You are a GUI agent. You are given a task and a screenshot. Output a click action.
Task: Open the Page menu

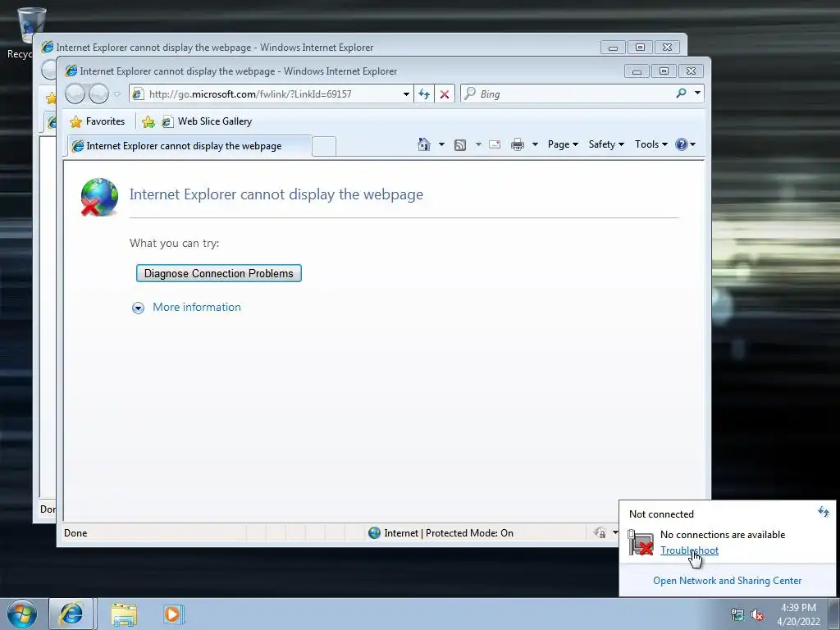point(563,144)
